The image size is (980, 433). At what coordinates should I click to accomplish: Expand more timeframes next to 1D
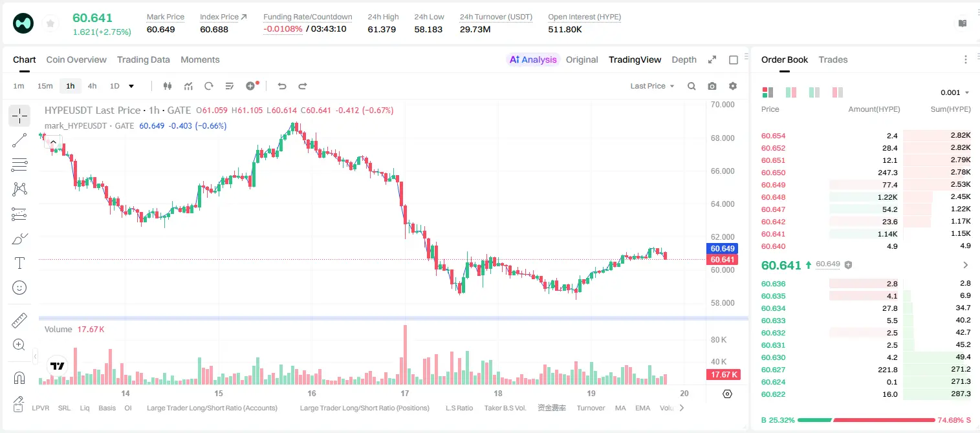tap(131, 86)
